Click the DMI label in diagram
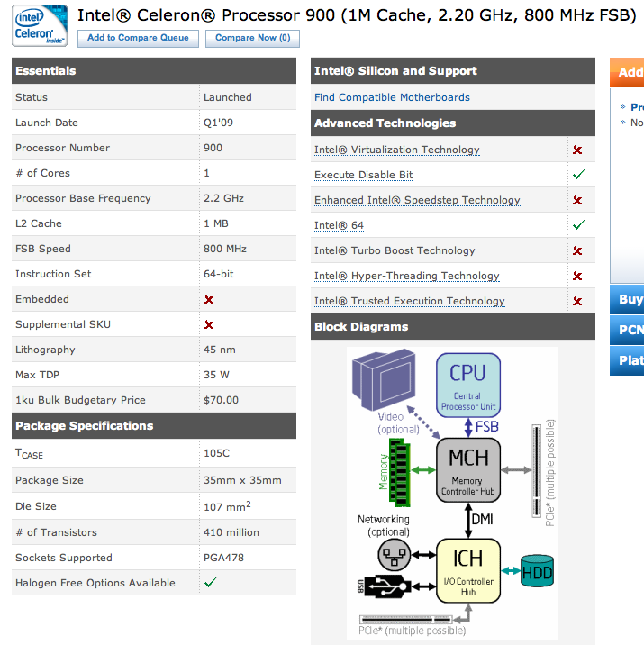644x645 pixels. coord(482,520)
